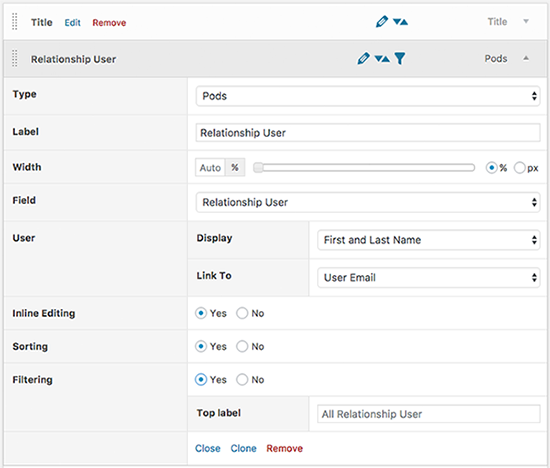Open the Display dropdown First and Last Name
This screenshot has width=550, height=468.
[428, 240]
